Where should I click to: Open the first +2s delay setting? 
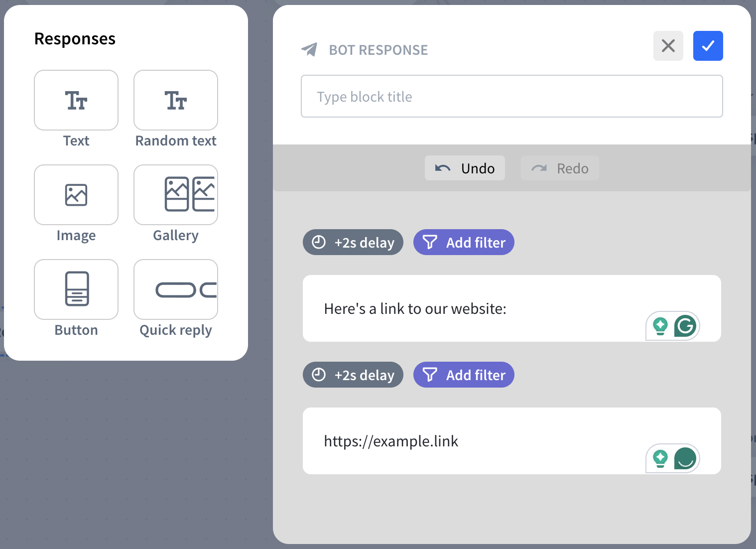pyautogui.click(x=353, y=243)
